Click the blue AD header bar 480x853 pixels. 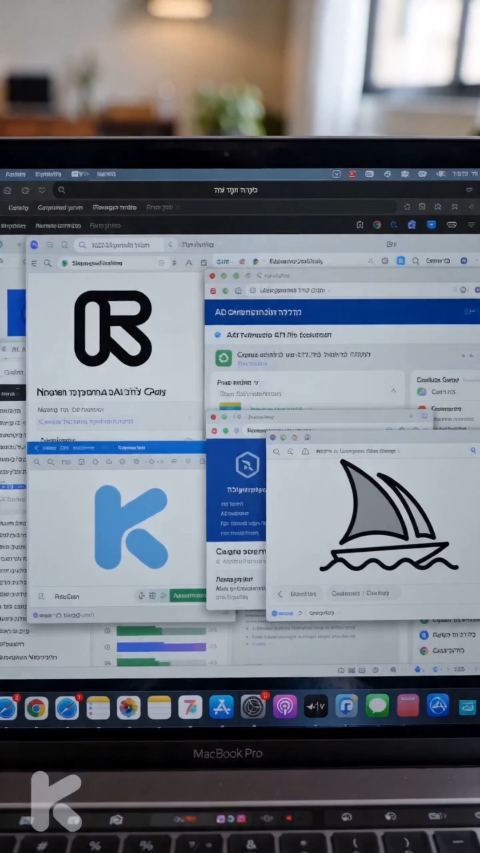click(342, 312)
